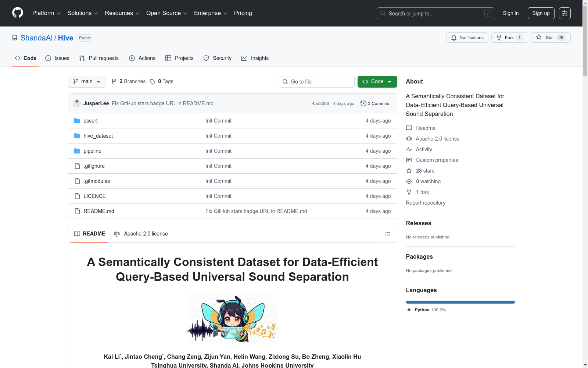Click the book icon beside Readme
588x368 pixels.
tap(409, 128)
